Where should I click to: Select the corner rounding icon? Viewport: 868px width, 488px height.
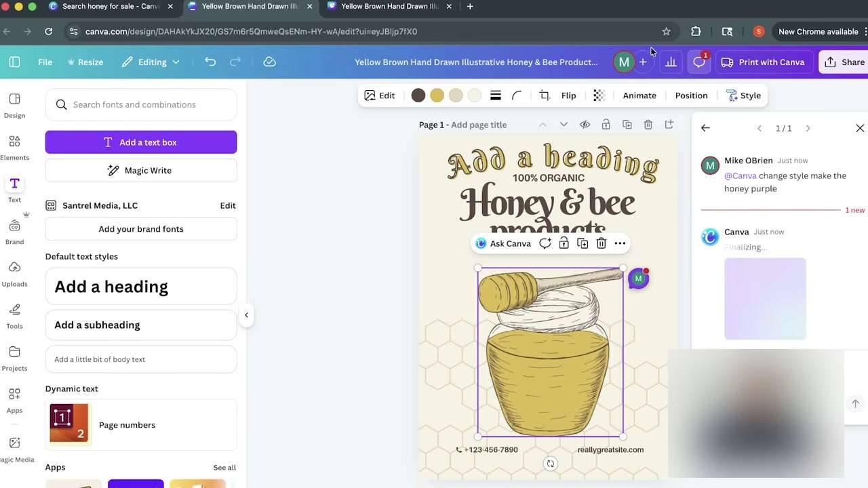[517, 96]
